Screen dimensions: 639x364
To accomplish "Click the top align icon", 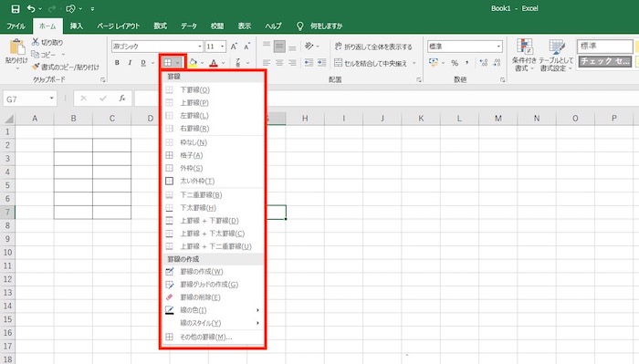I will click(x=267, y=46).
